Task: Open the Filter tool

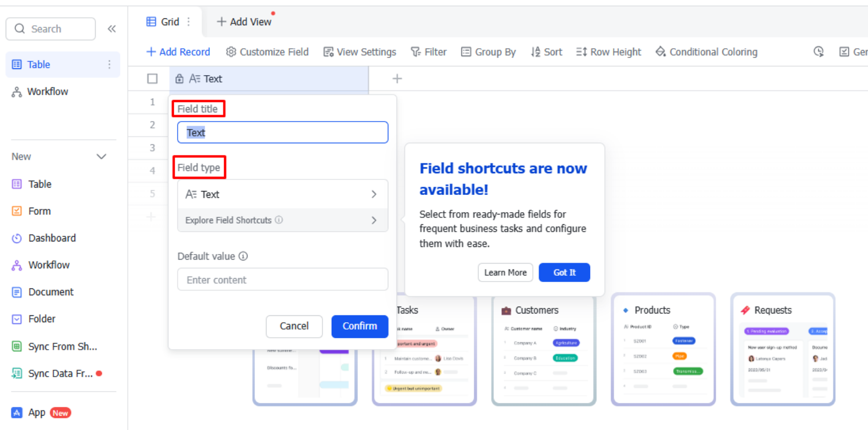Action: (429, 52)
